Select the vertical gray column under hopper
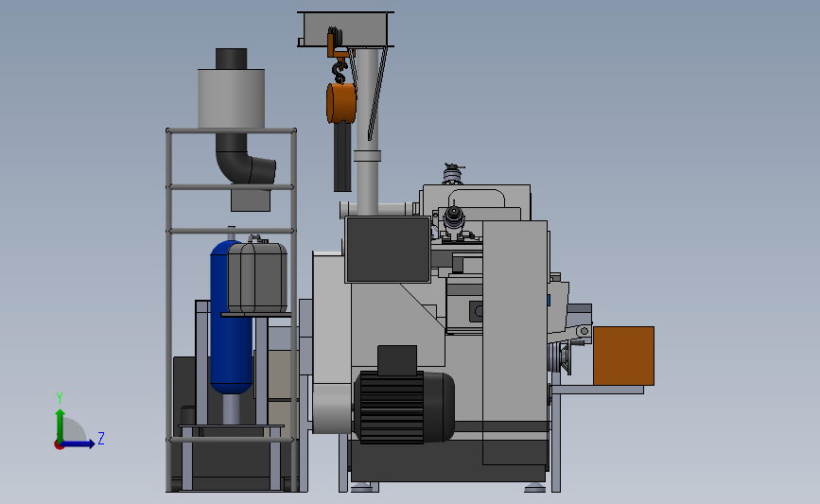Image resolution: width=820 pixels, height=504 pixels. (x=368, y=131)
